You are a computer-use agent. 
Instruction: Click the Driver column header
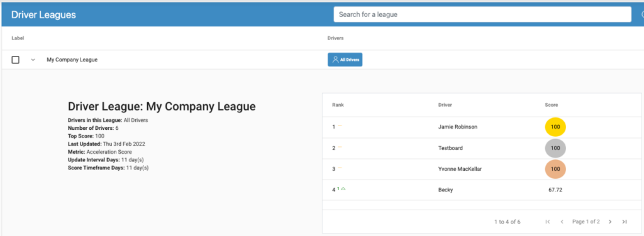click(445, 105)
